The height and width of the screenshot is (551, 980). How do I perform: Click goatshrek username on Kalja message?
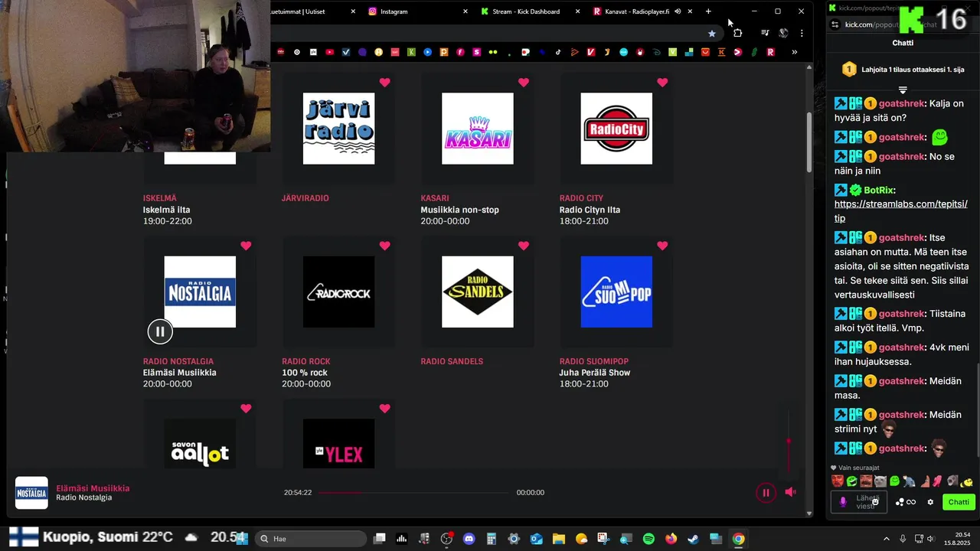pos(901,103)
